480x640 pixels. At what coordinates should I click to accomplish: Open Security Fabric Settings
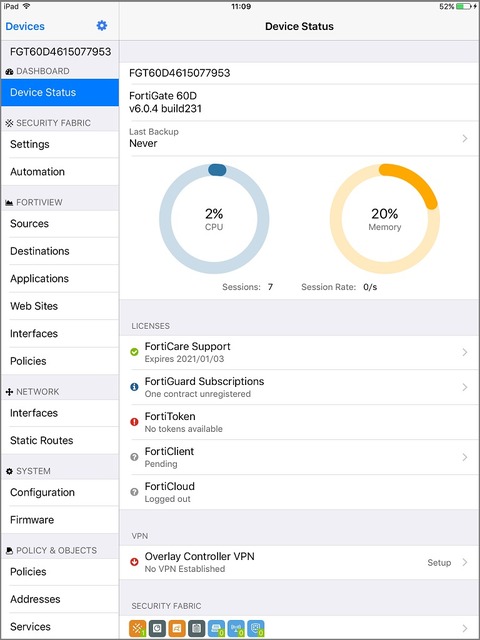[60, 144]
